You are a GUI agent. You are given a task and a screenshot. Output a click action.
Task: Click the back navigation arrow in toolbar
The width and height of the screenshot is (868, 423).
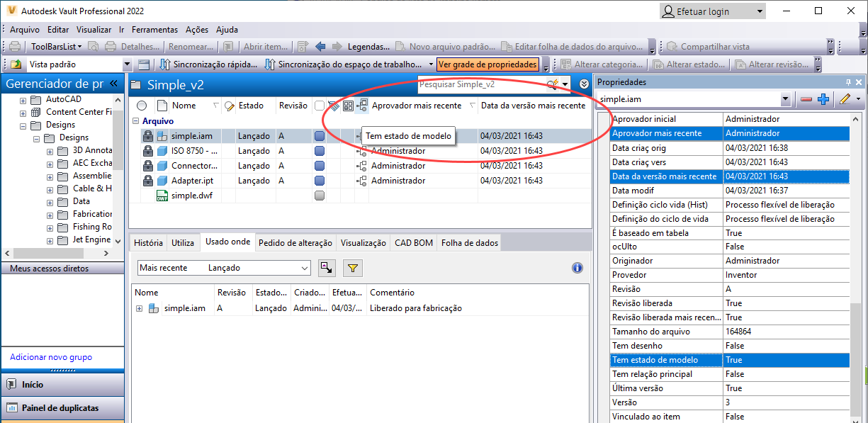pos(320,47)
